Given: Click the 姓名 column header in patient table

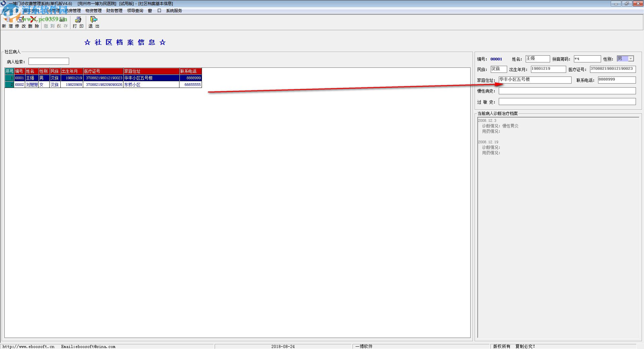Looking at the screenshot, I should (x=32, y=71).
